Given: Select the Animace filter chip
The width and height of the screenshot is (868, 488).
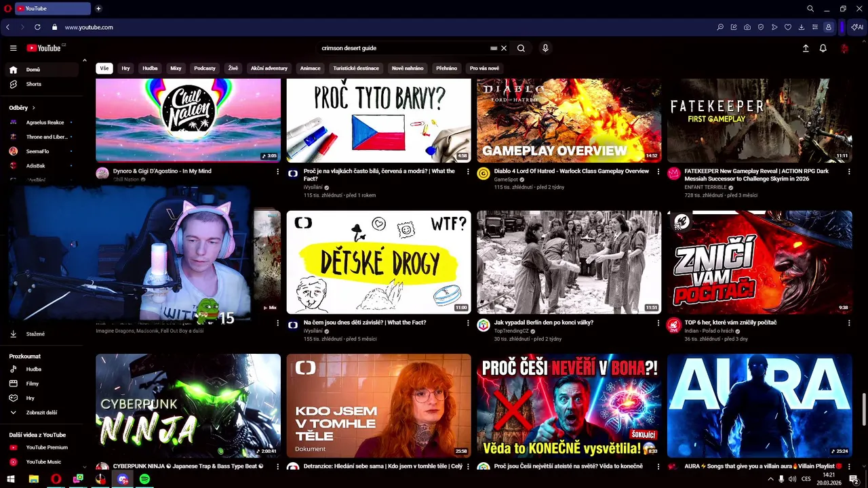Looking at the screenshot, I should (310, 68).
